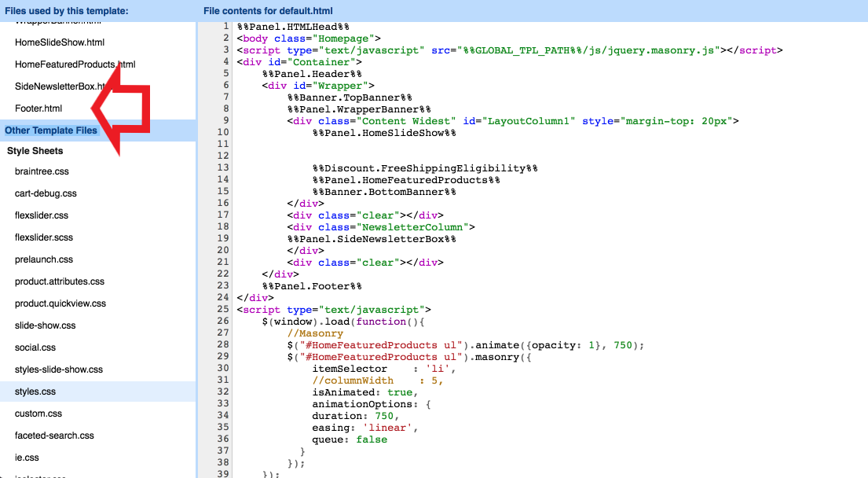Open styles-slide-show.css stylesheet
This screenshot has width=868, height=478.
click(x=59, y=370)
